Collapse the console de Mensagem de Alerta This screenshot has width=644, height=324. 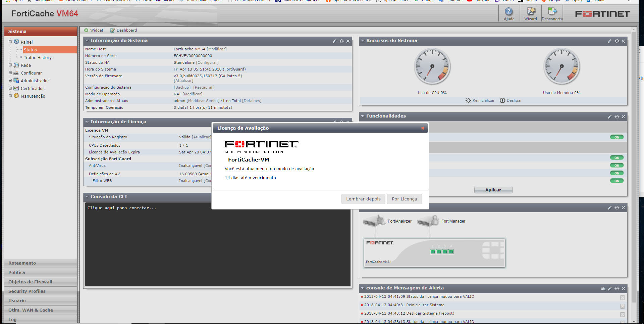tap(363, 288)
